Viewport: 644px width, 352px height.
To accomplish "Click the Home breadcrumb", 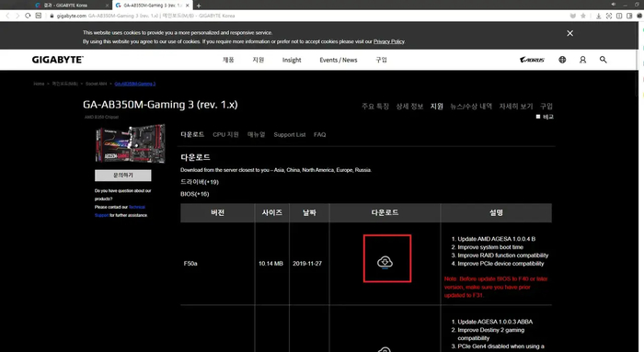I will [39, 84].
